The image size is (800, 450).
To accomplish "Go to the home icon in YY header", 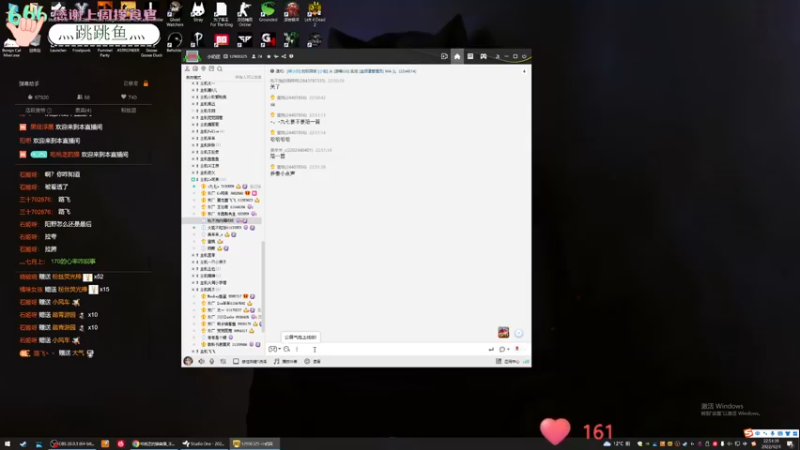I will pos(457,56).
